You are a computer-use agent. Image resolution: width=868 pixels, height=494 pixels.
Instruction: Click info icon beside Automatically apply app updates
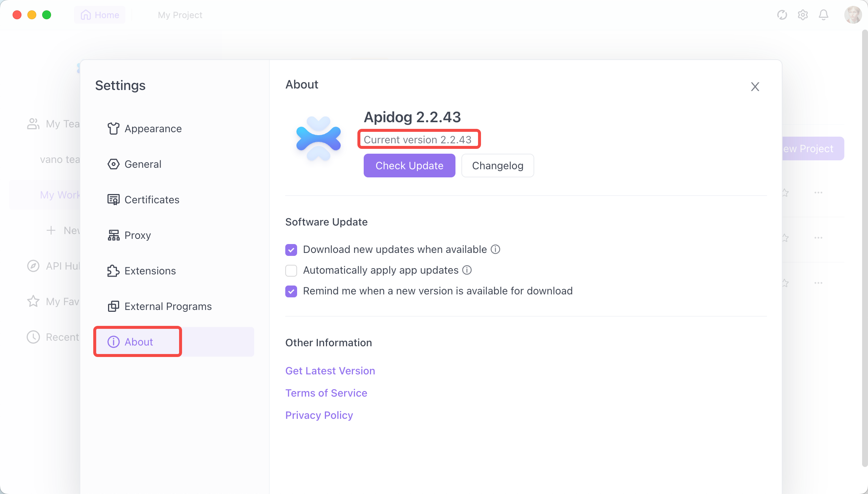(x=467, y=270)
